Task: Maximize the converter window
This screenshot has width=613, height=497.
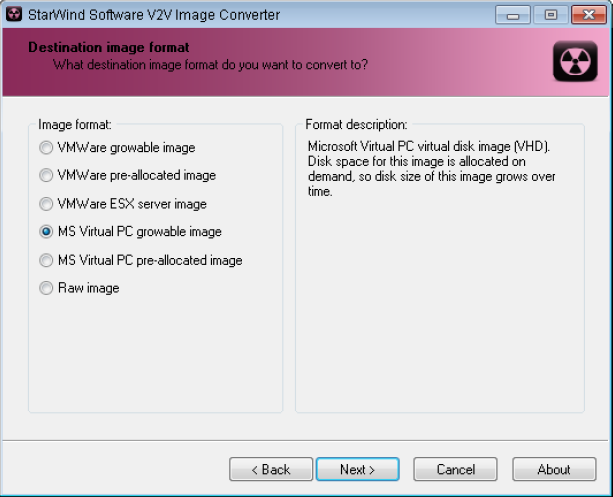Action: pos(548,15)
